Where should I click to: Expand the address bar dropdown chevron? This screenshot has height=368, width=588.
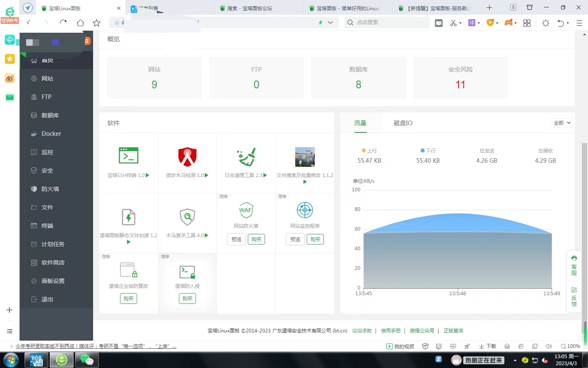coord(330,22)
